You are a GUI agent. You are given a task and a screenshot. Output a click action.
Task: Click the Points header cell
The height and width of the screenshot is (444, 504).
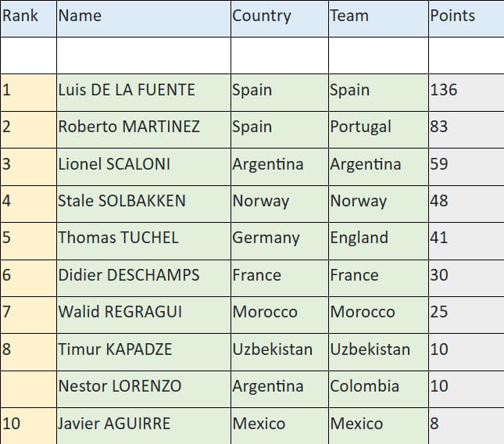click(x=465, y=16)
